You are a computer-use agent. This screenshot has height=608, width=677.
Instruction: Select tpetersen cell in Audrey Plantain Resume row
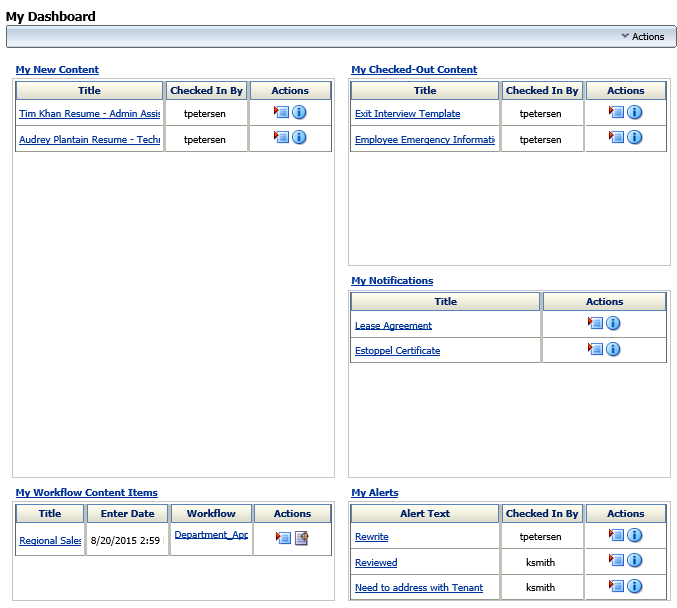click(x=206, y=139)
